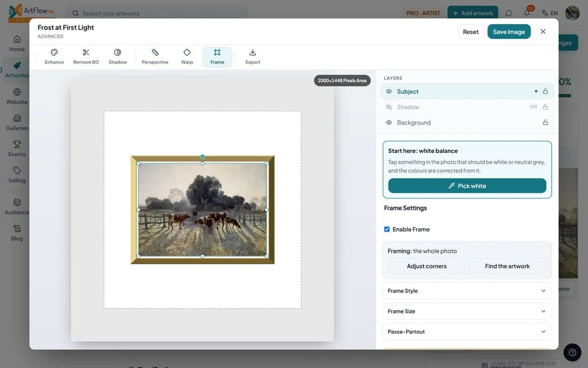
Task: Toggle lock on Subject layer
Action: (545, 91)
